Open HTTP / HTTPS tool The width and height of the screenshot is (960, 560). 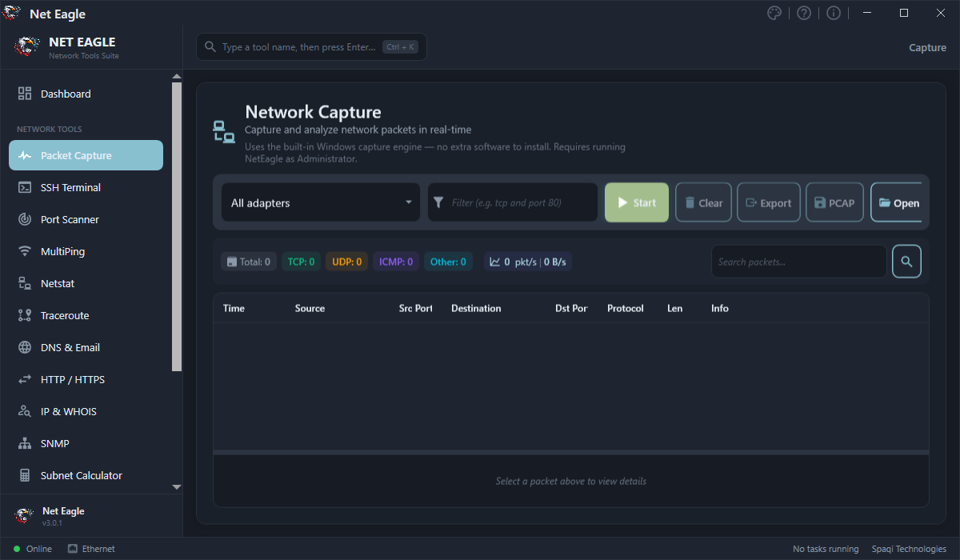[86, 379]
